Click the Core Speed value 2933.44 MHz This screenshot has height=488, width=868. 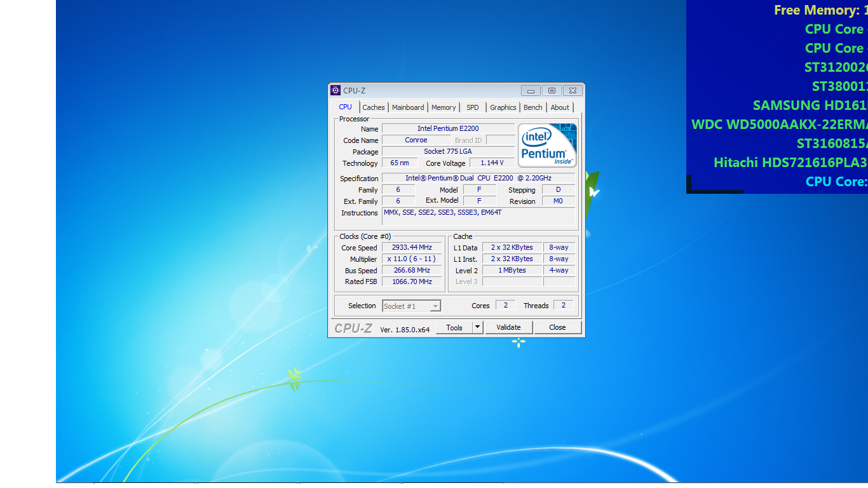coord(412,247)
